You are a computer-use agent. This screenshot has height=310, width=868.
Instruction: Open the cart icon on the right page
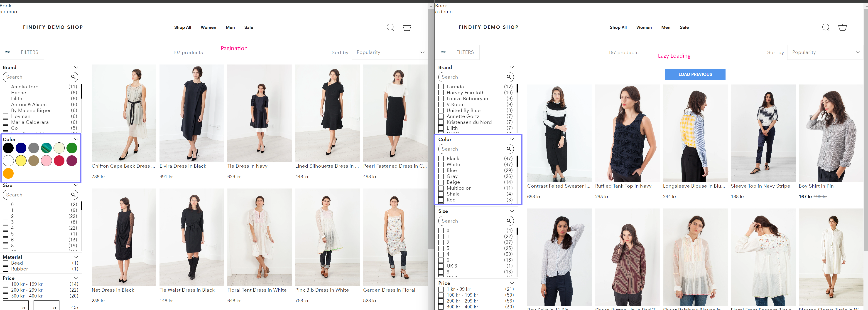coord(842,27)
